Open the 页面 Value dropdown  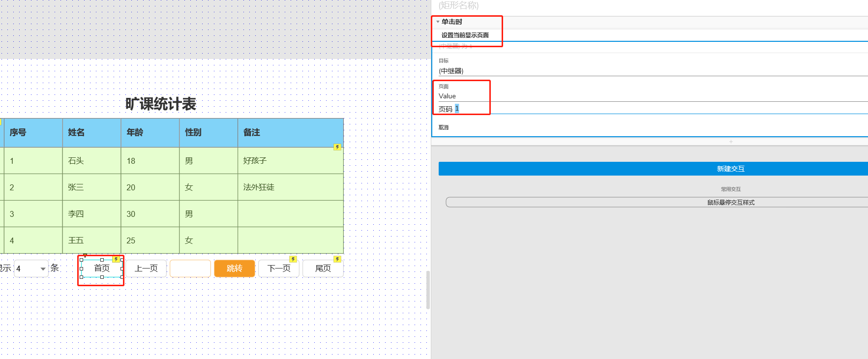pos(653,96)
